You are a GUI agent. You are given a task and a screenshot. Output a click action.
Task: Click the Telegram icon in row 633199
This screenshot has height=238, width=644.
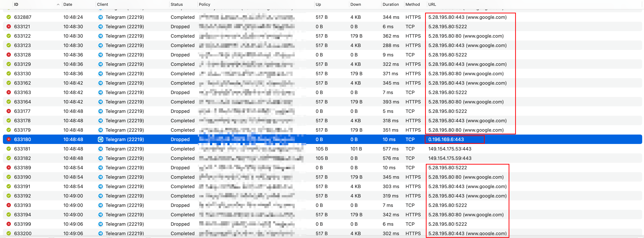click(101, 224)
